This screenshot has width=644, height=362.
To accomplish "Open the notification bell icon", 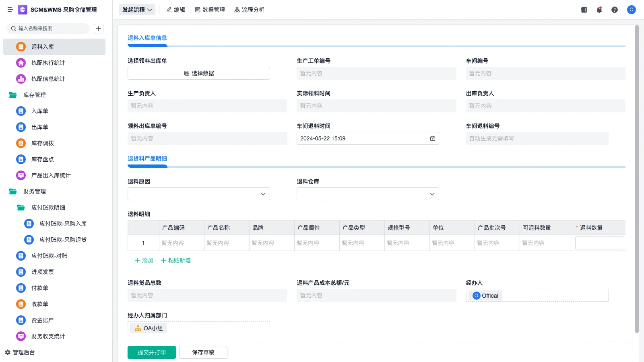I will coord(599,10).
